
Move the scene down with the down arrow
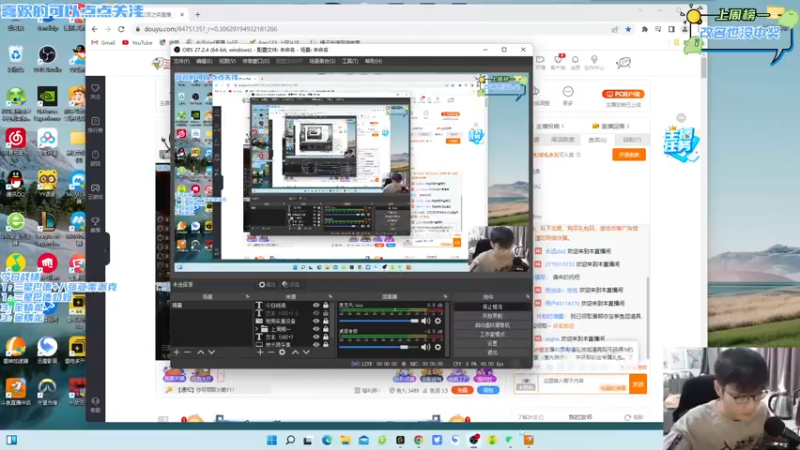tap(211, 352)
